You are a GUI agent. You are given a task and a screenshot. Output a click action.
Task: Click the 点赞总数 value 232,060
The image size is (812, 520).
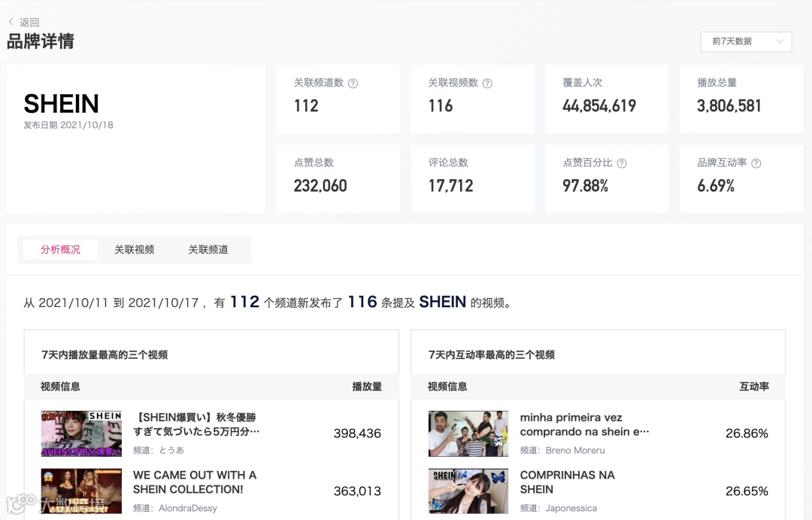pos(320,186)
